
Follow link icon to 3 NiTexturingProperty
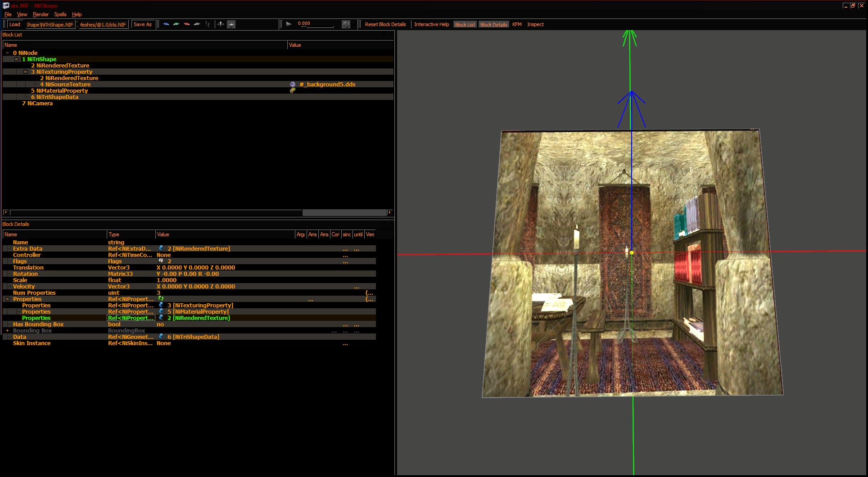coord(161,305)
